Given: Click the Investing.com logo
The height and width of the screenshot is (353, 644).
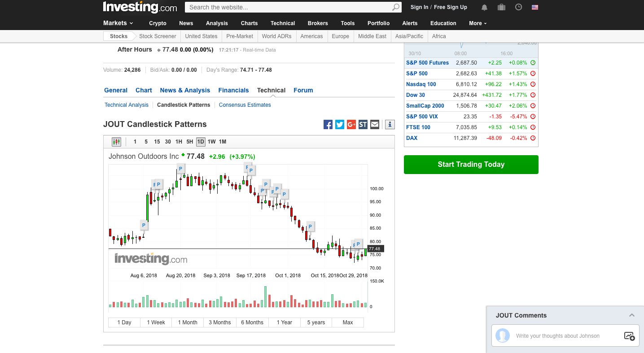Looking at the screenshot, I should pos(140,7).
